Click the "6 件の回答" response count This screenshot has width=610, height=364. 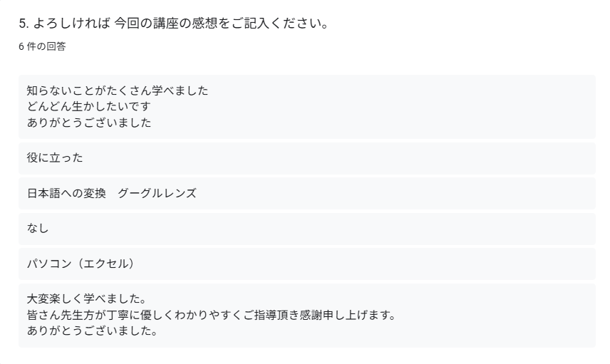pos(42,46)
